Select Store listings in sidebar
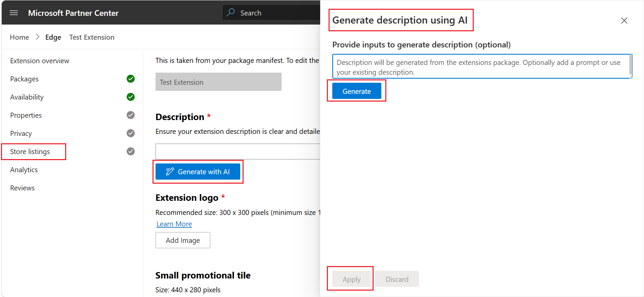 tap(30, 152)
